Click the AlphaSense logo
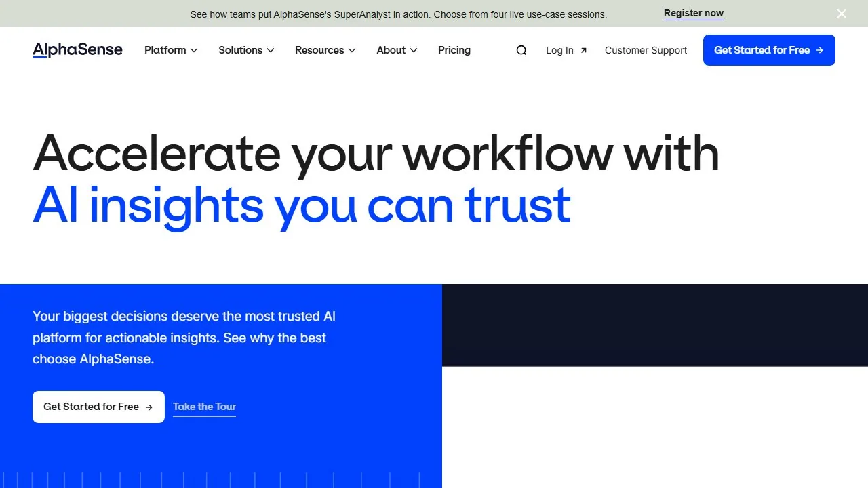The image size is (868, 488). [77, 50]
